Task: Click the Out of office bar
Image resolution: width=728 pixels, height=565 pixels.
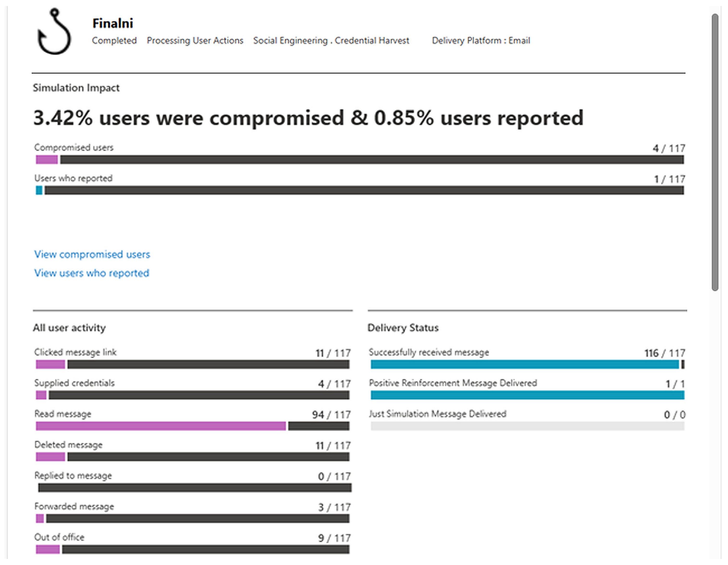Action: 192,549
